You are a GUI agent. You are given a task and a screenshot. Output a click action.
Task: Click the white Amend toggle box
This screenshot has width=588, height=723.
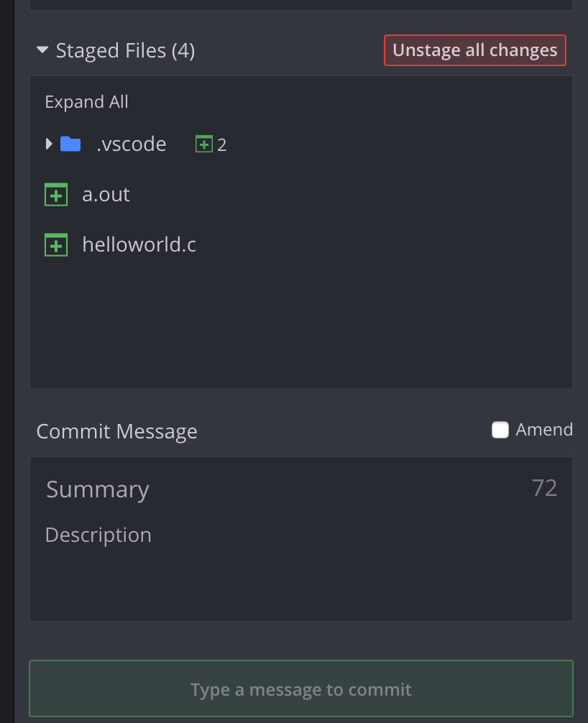pyautogui.click(x=500, y=429)
